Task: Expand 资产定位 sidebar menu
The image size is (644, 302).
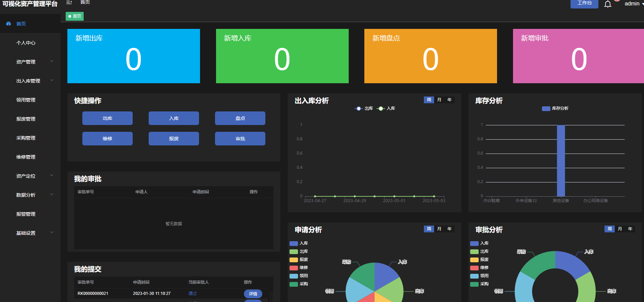Action: point(30,176)
